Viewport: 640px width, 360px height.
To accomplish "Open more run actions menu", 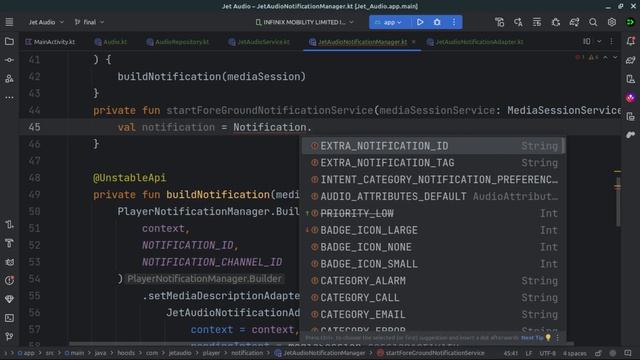I will coord(453,22).
